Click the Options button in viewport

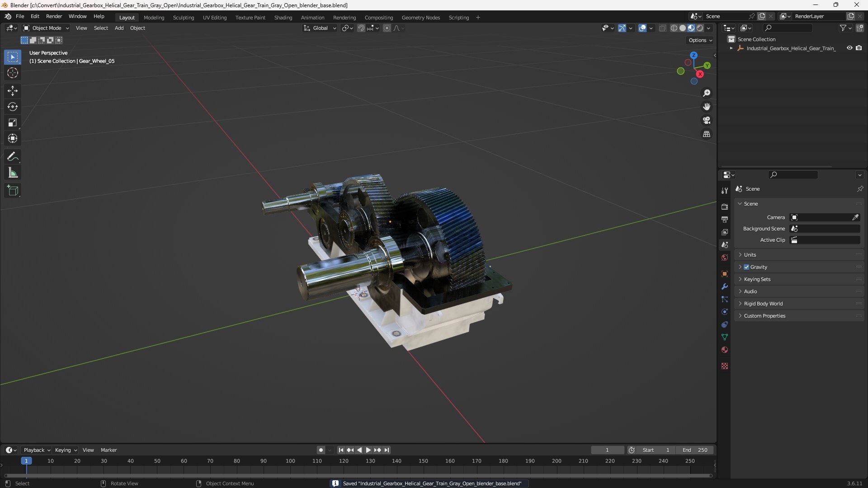tap(700, 40)
